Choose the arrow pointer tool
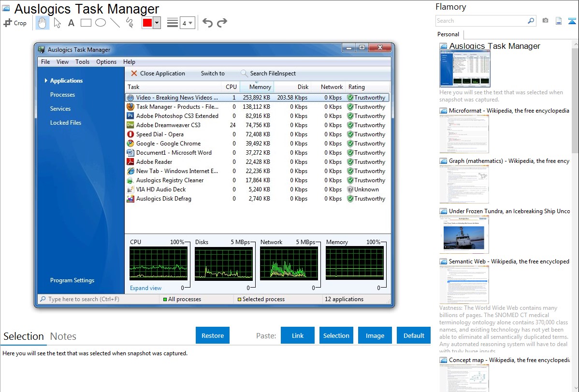Image resolution: width=579 pixels, height=392 pixels. pyautogui.click(x=57, y=23)
